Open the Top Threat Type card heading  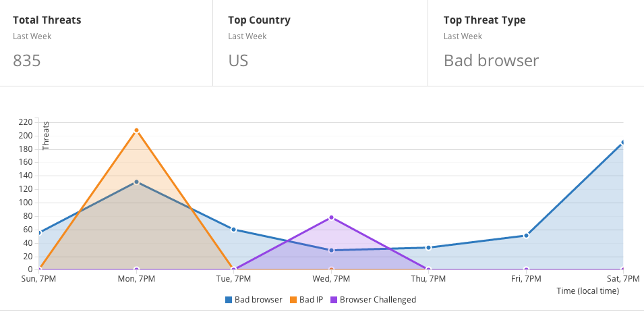point(484,20)
